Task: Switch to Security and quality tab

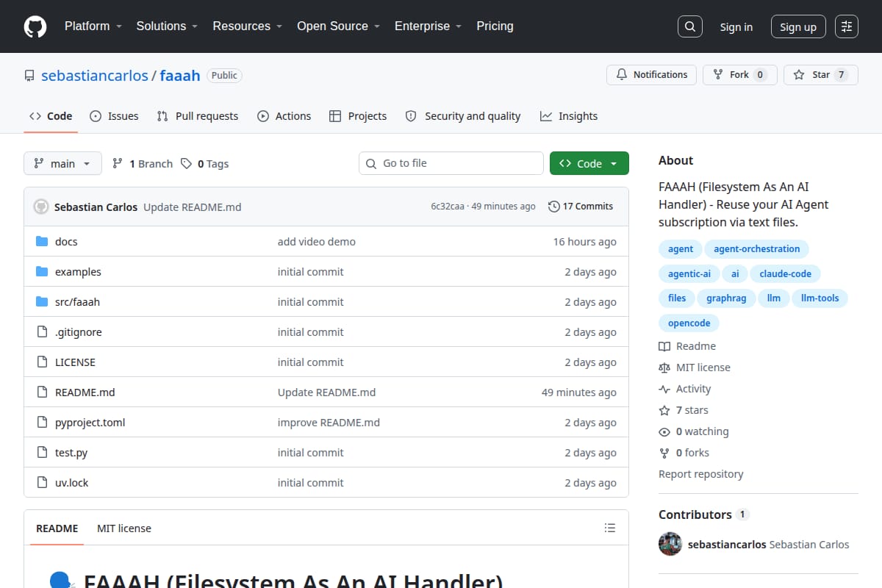Action: pyautogui.click(x=463, y=116)
